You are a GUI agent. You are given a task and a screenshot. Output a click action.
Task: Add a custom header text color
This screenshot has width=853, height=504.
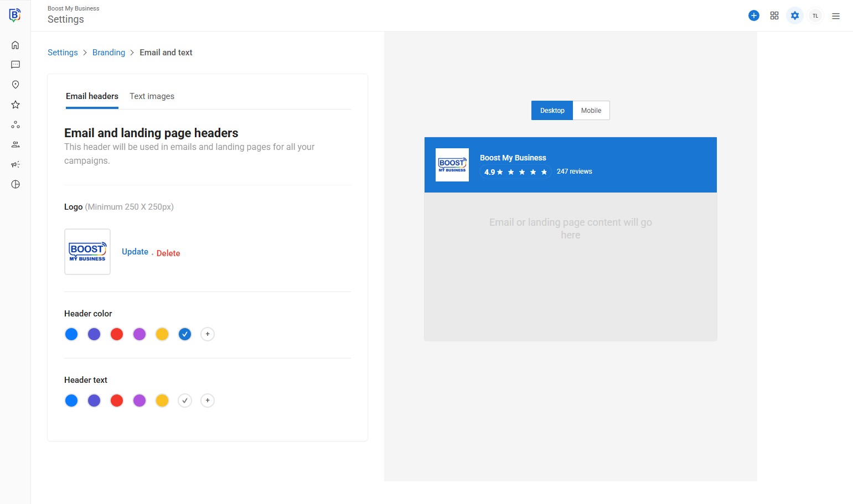pos(208,401)
